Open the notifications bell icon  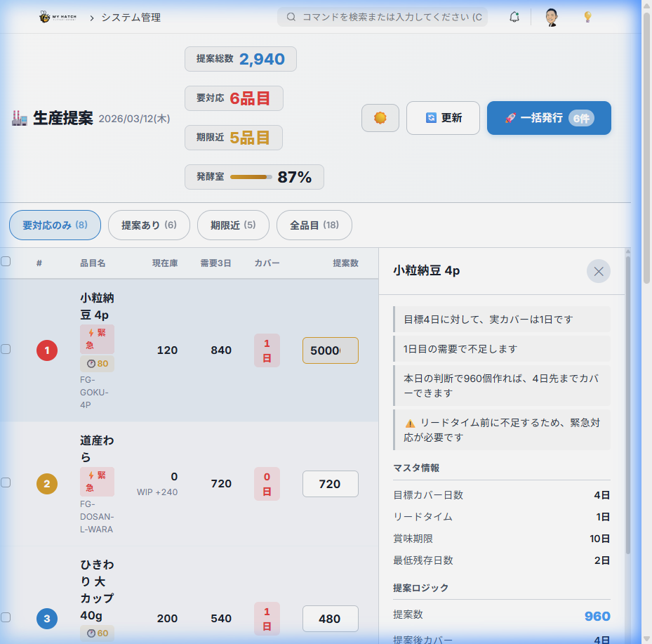514,17
